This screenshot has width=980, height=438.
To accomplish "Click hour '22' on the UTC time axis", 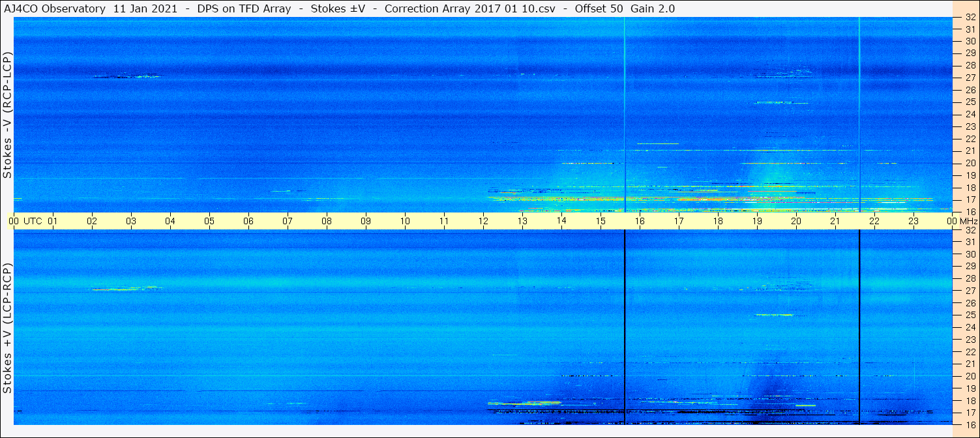I will point(874,221).
